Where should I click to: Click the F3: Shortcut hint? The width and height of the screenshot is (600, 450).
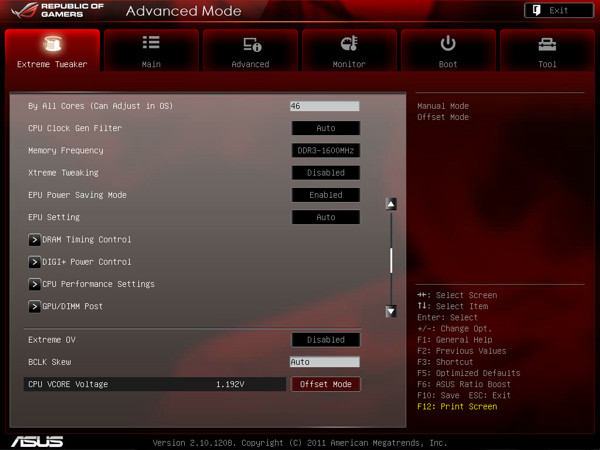pos(445,362)
